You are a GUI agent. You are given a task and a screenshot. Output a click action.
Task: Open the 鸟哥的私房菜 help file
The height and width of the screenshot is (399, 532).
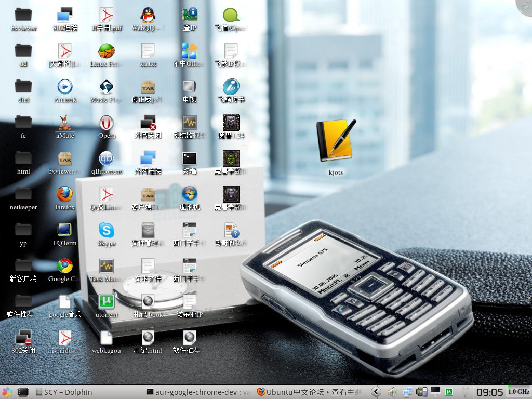click(231, 230)
